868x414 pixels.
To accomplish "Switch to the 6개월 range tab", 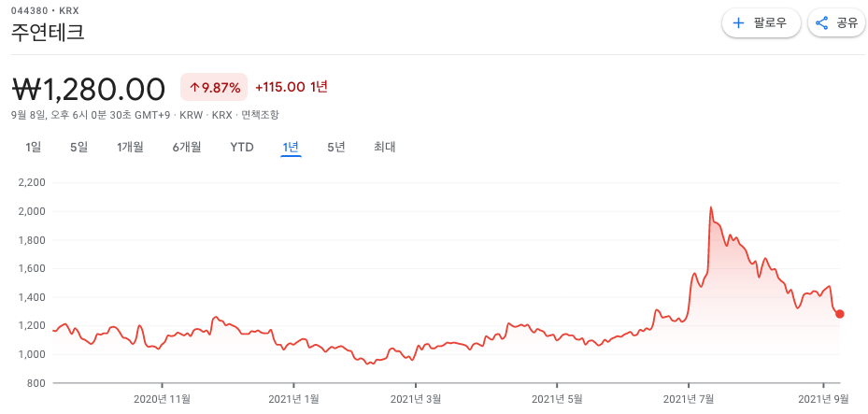I will tap(187, 148).
